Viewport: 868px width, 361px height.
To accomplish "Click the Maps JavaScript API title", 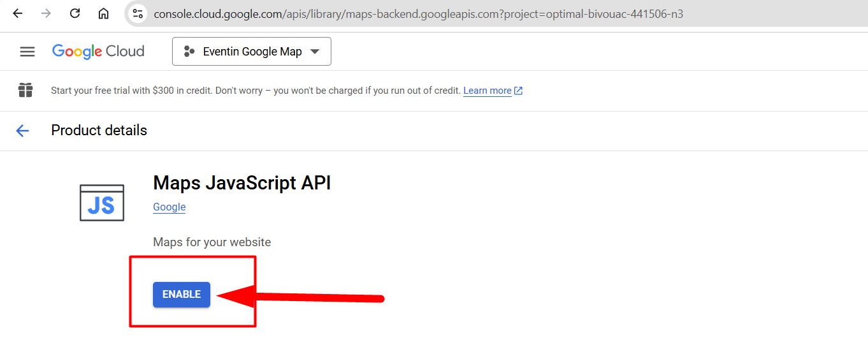I will (242, 183).
